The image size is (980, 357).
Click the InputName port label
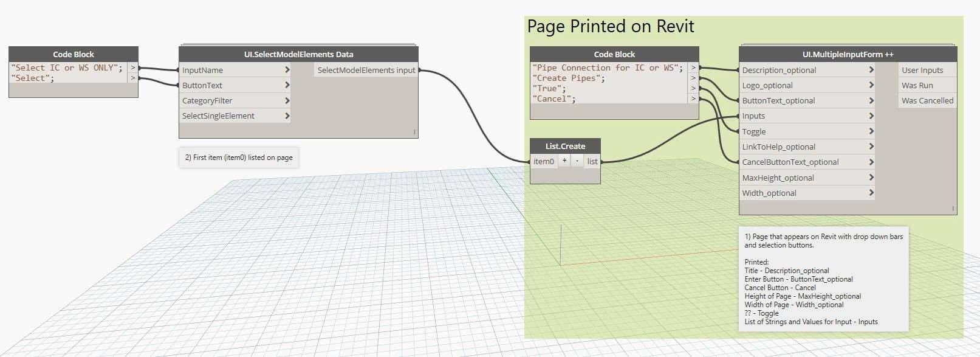(x=202, y=70)
